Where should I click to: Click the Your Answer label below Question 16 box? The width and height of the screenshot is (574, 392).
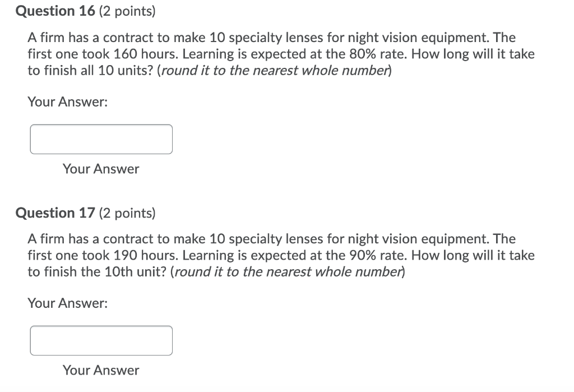(x=100, y=169)
